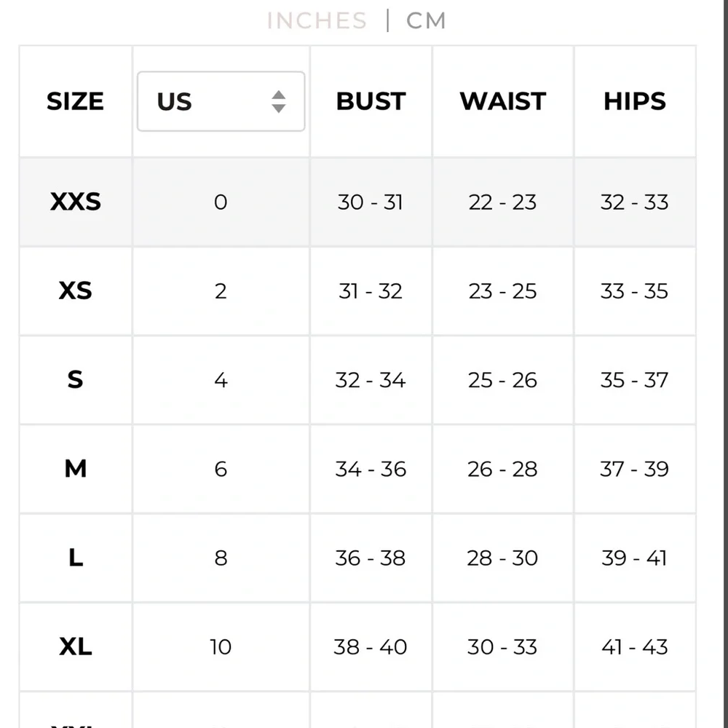Click the M size label
Viewport: 728px width, 728px height.
(75, 468)
